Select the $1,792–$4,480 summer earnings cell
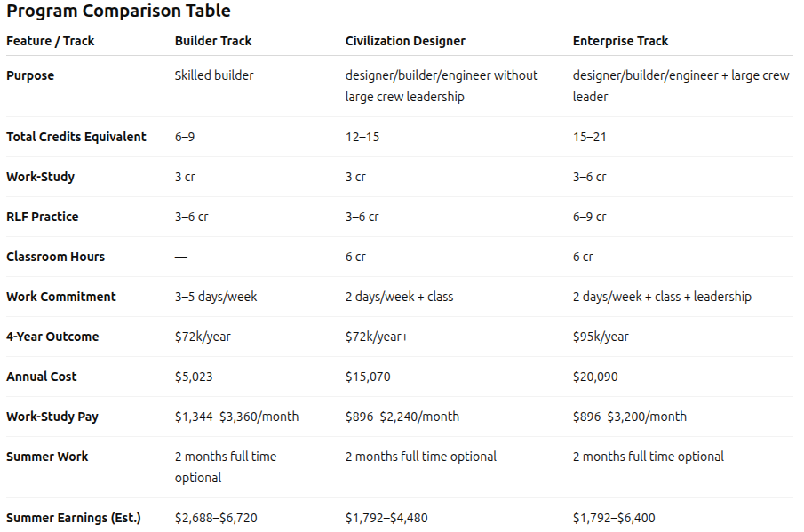Image resolution: width=804 pixels, height=532 pixels. point(387,518)
